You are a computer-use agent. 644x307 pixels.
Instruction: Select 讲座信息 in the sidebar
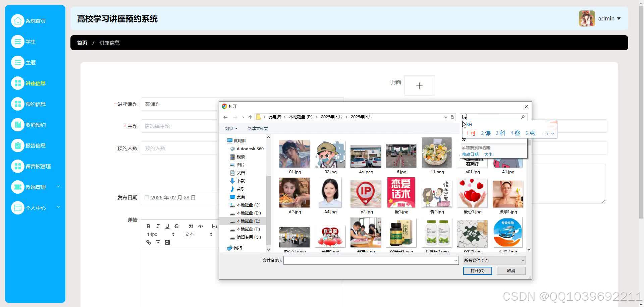[x=29, y=83]
